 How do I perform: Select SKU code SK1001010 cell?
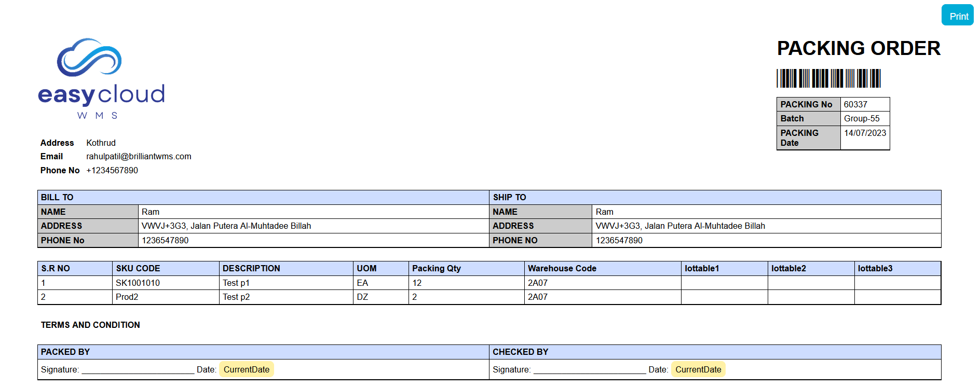pos(138,283)
